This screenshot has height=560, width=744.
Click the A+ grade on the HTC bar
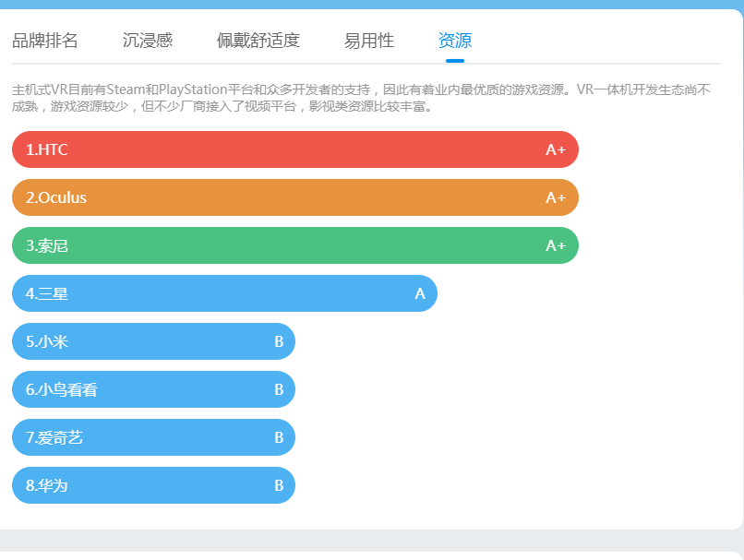[x=556, y=149]
